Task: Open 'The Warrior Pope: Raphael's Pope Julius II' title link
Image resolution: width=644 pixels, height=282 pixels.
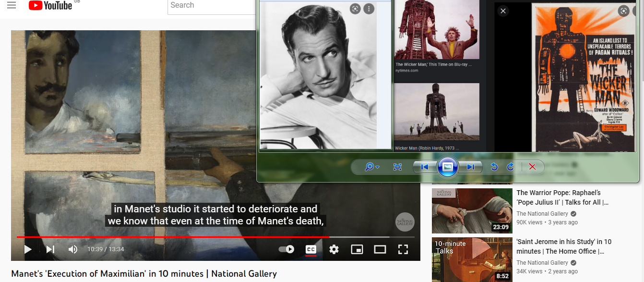Action: point(562,197)
